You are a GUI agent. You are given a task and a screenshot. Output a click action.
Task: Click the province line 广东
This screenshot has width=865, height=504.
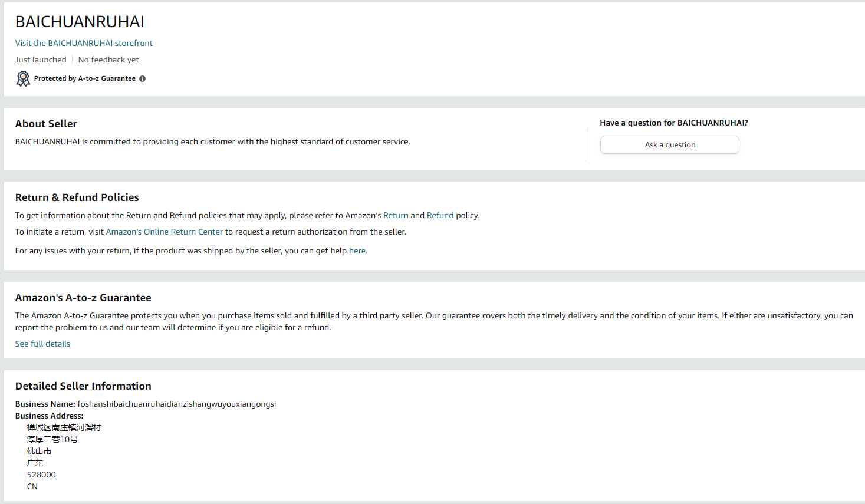pyautogui.click(x=35, y=463)
